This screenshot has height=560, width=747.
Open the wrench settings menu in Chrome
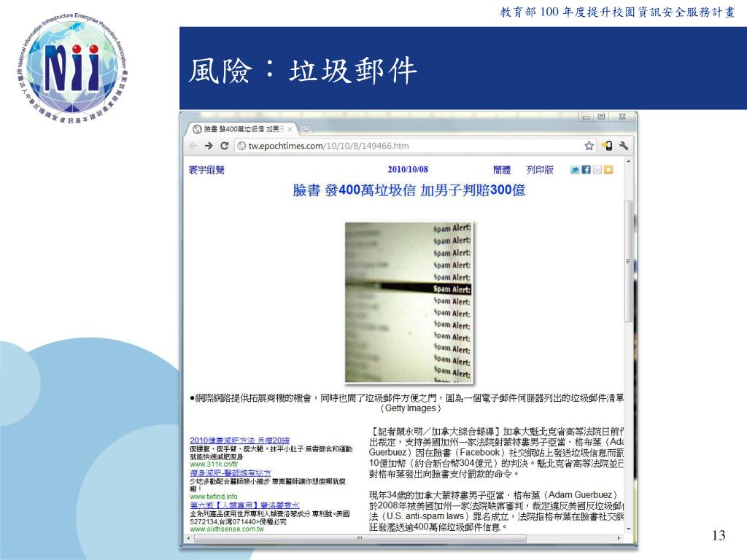click(x=623, y=146)
